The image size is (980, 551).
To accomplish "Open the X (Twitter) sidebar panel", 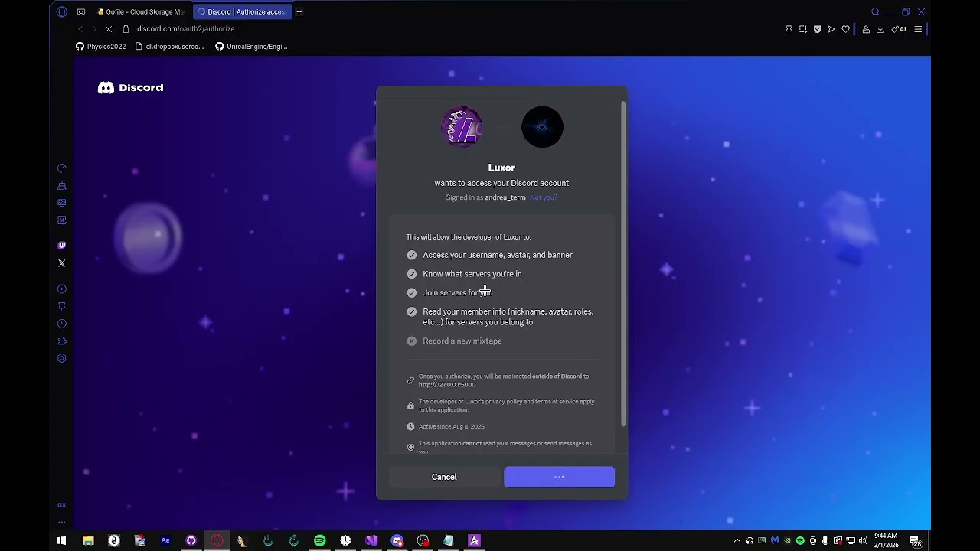I will pos(62,263).
